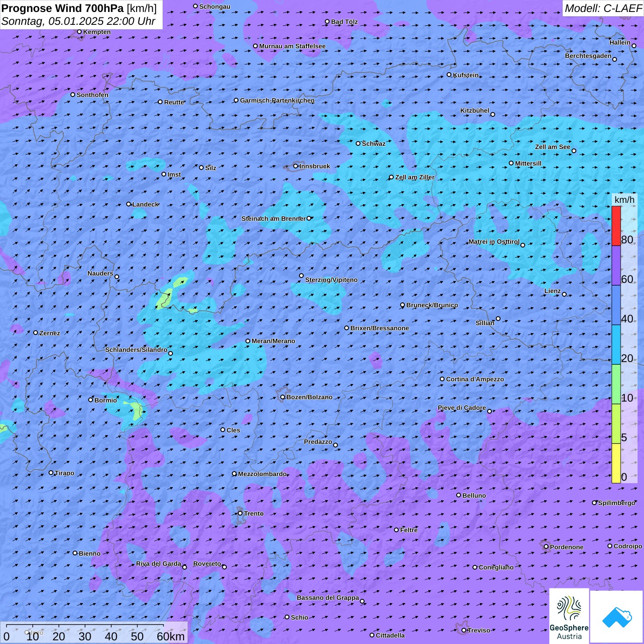Viewport: 644px width, 644px height.
Task: Click the '60km' scale bar label
Action: pyautogui.click(x=170, y=636)
